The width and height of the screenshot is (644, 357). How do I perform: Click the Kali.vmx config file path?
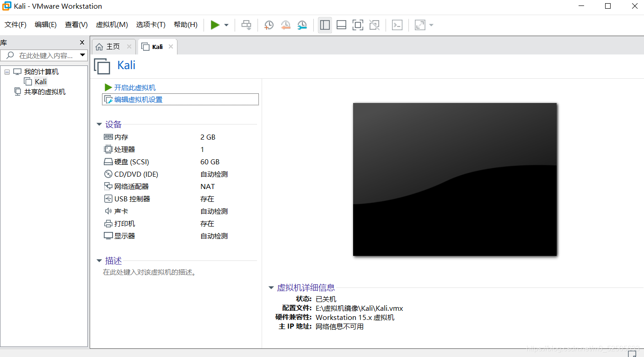(360, 308)
